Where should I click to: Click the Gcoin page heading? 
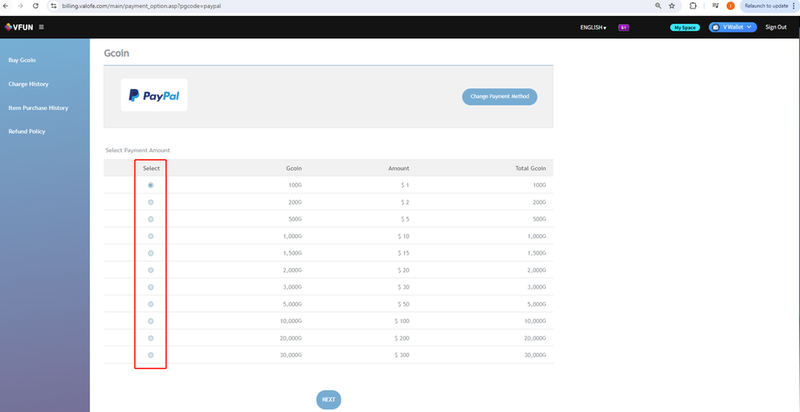[116, 53]
